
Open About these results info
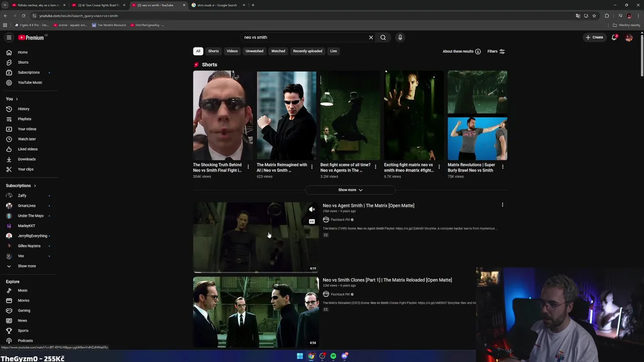coord(461,51)
